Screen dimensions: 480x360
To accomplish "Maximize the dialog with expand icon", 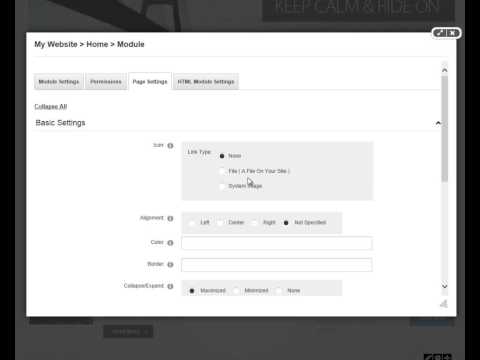I will (x=440, y=33).
